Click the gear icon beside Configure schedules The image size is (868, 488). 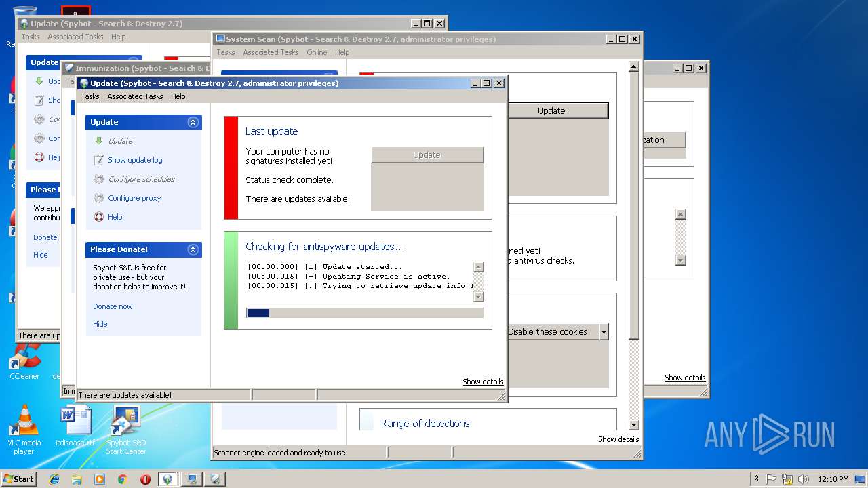[x=98, y=179]
